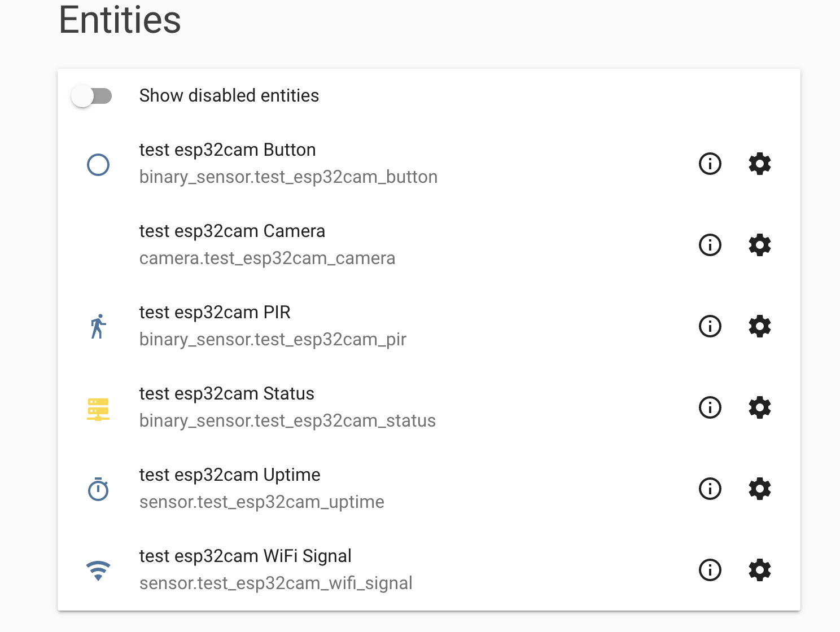
Task: Open settings gear for test esp32cam Uptime
Action: coord(760,489)
